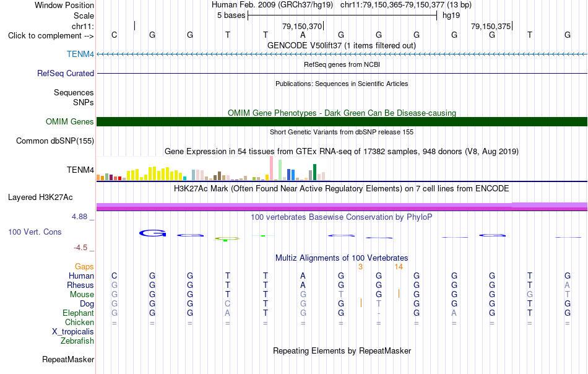Click the GTEx Gene Expression track title
588x374 pixels.
[x=342, y=152]
